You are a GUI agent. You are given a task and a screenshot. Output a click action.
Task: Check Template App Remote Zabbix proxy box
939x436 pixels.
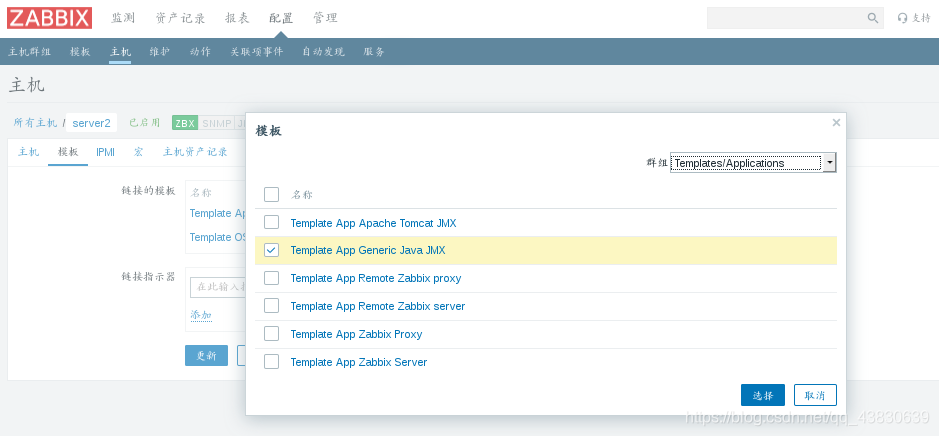[x=271, y=278]
